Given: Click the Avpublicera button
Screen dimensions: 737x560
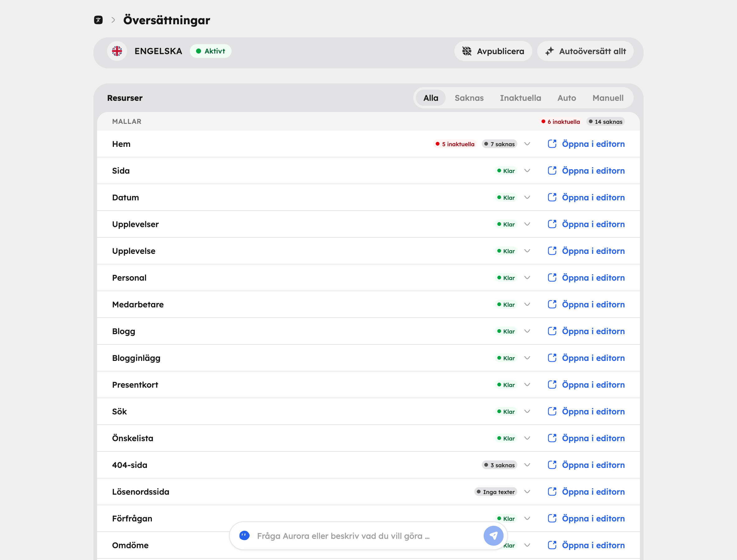Looking at the screenshot, I should 493,51.
